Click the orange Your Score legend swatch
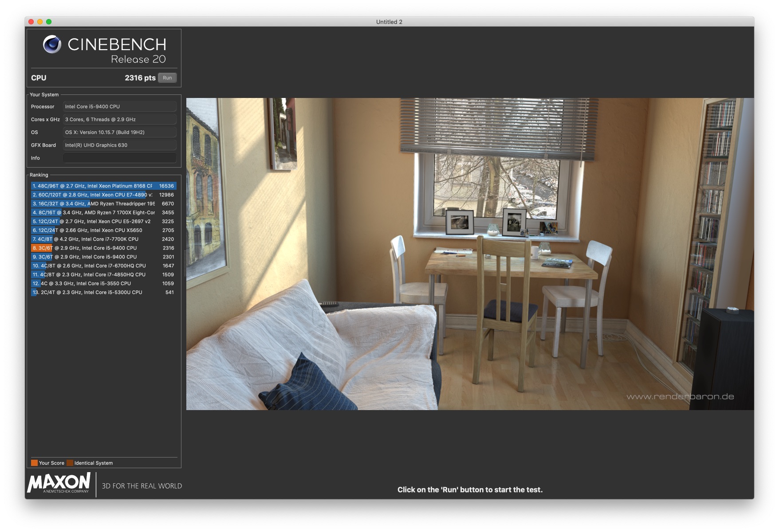 34,463
